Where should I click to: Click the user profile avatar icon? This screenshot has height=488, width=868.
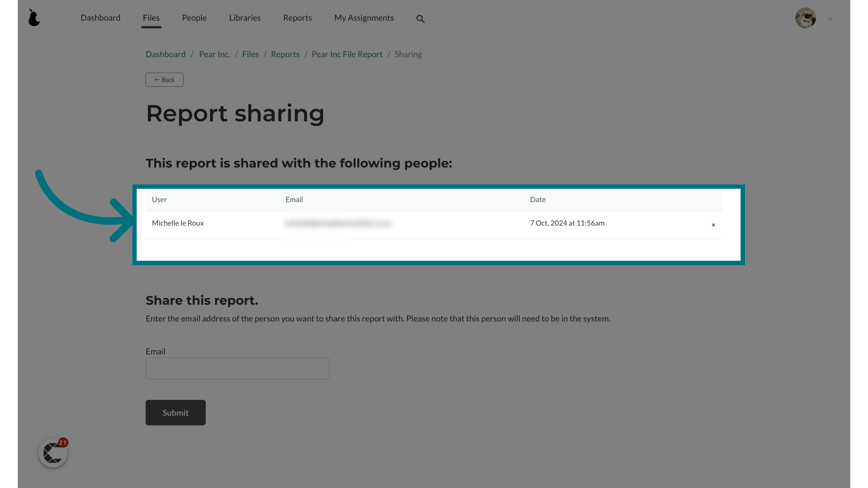click(x=806, y=18)
